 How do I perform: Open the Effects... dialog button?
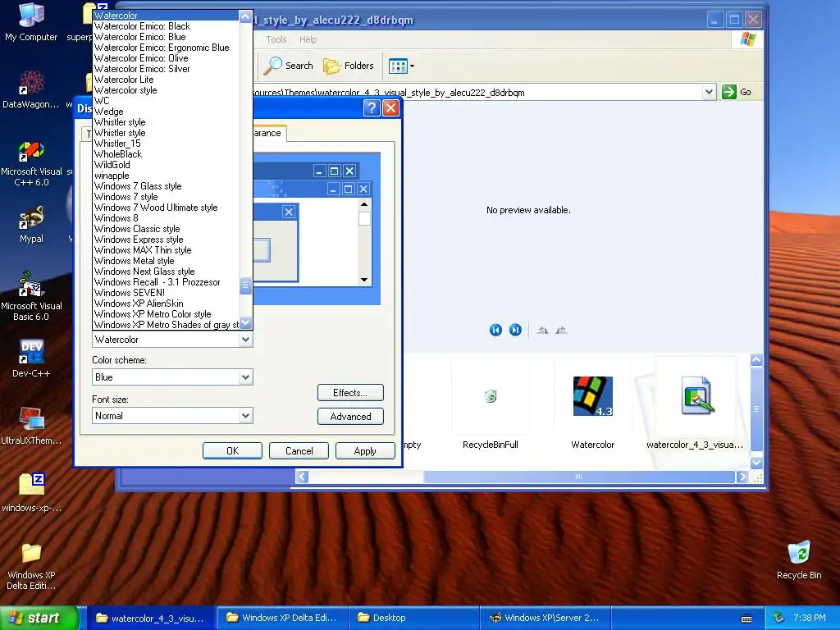point(350,393)
